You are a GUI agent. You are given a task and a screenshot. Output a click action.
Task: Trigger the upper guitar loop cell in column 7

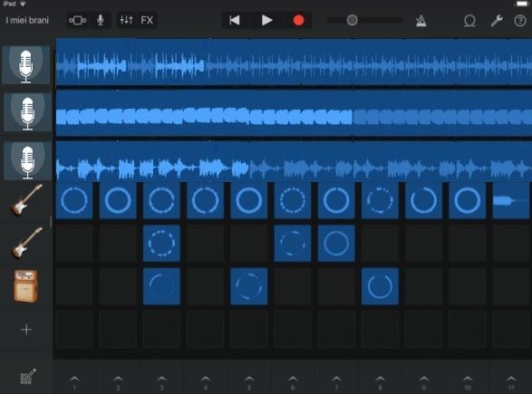point(336,200)
